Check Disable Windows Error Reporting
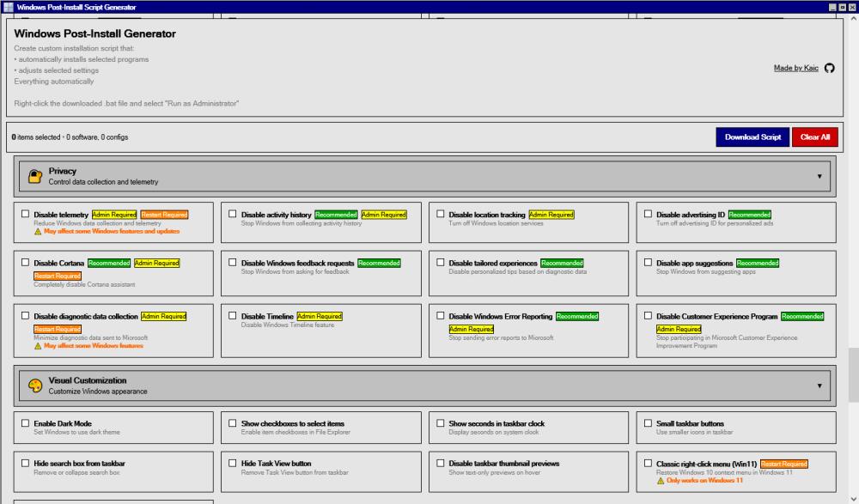Viewport: 859px width, 504px height. (x=441, y=316)
